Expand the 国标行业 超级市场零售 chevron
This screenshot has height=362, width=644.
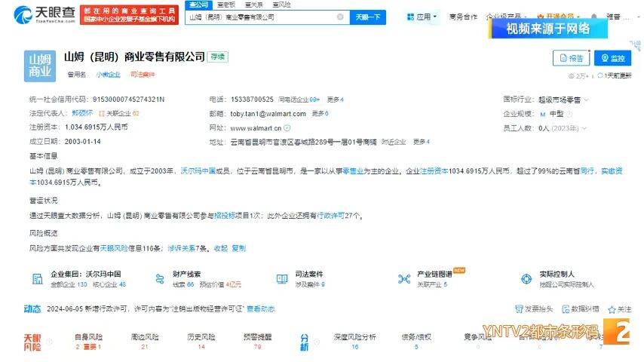(587, 100)
